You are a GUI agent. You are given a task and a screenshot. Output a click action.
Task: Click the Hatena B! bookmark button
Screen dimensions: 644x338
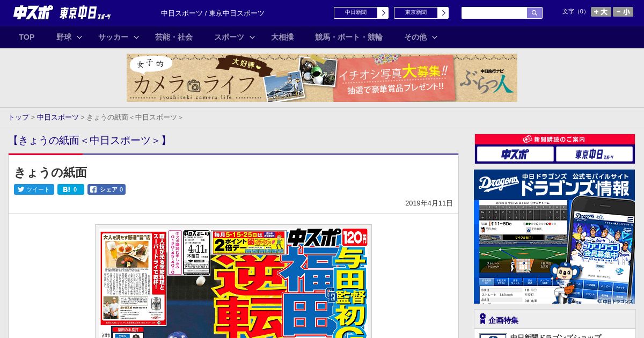coord(71,189)
